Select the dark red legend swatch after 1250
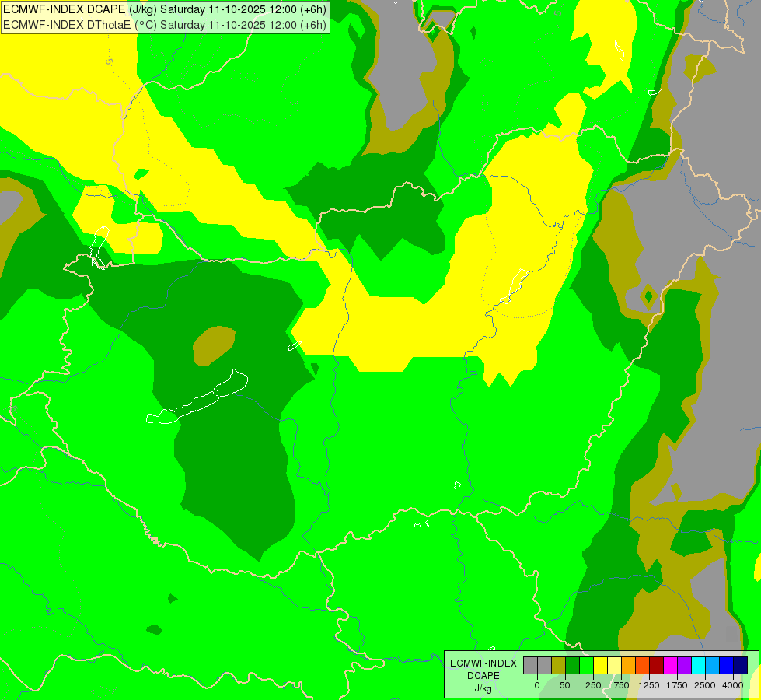Screen dimensions: 761x700 [x=657, y=666]
